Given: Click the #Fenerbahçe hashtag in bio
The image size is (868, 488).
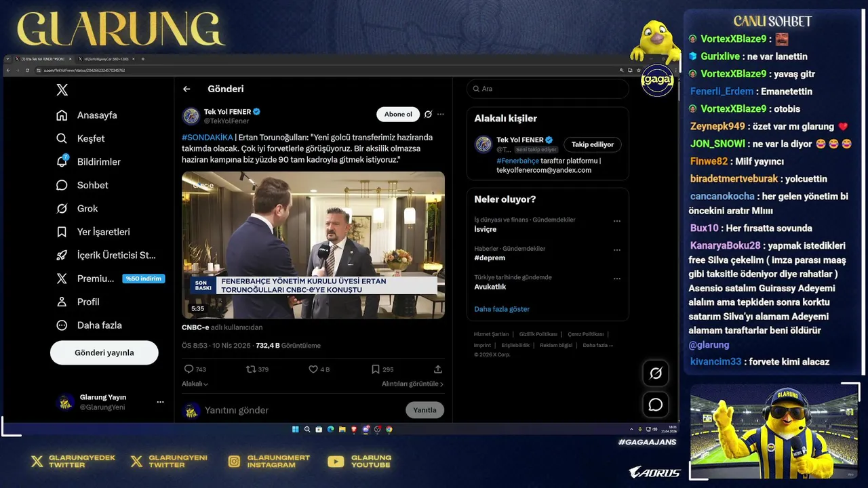Looking at the screenshot, I should coord(517,161).
